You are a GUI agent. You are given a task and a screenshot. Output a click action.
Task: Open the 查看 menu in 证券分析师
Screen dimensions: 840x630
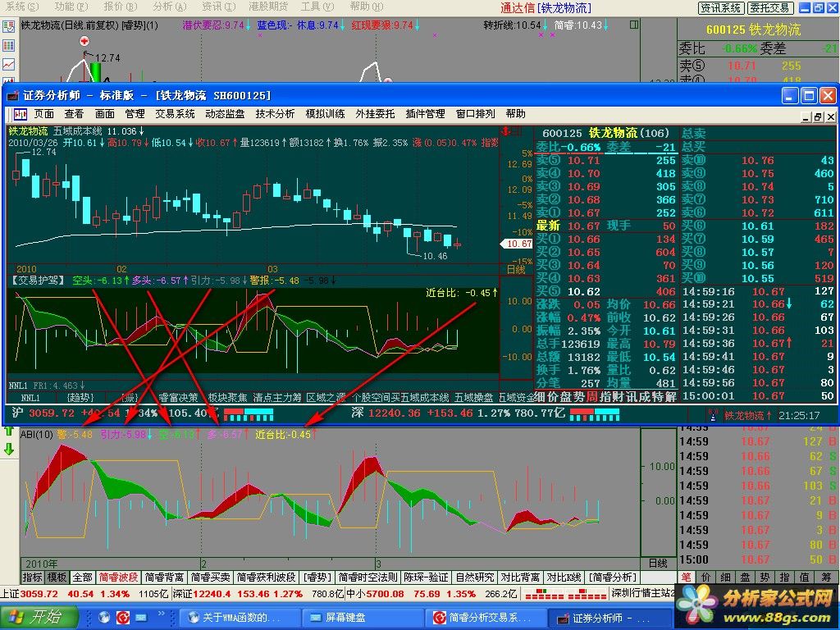[x=74, y=114]
